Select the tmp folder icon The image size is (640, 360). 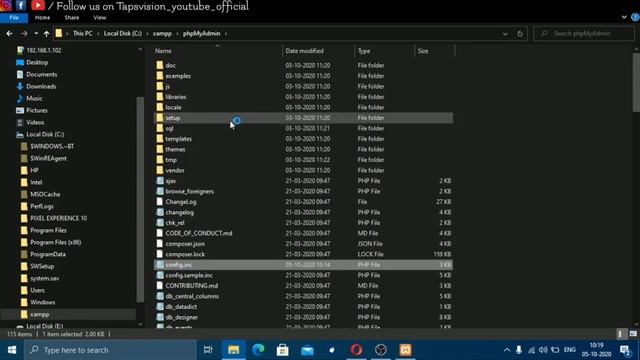coord(160,160)
